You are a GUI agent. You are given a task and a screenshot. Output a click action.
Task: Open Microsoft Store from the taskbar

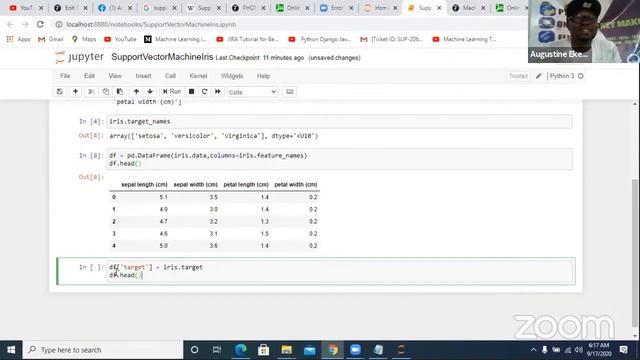point(264,350)
